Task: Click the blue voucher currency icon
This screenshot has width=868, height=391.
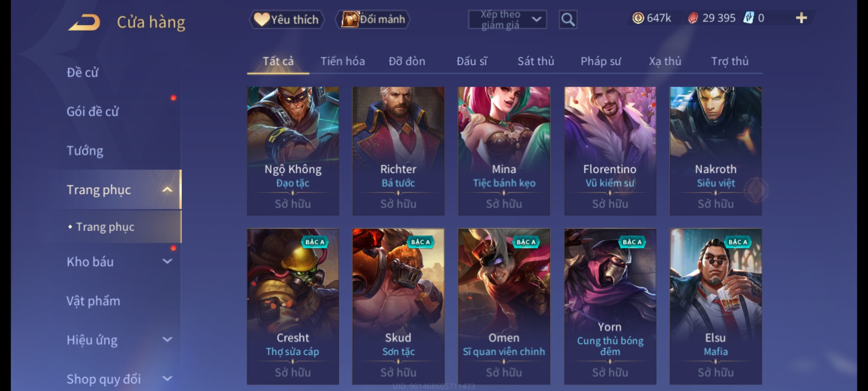Action: [x=748, y=18]
